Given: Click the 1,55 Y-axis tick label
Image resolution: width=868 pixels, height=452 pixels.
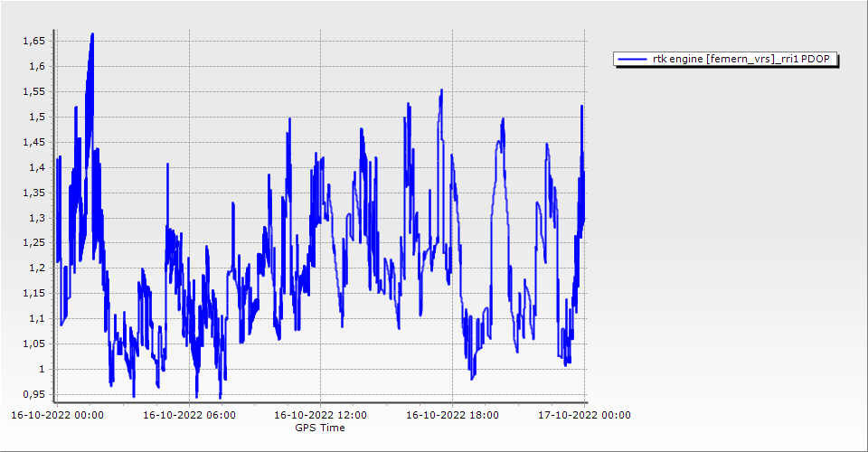Looking at the screenshot, I should (x=33, y=92).
